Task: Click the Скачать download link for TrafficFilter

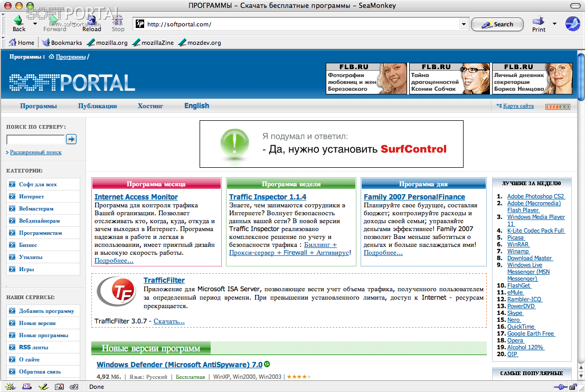Action: tap(169, 321)
